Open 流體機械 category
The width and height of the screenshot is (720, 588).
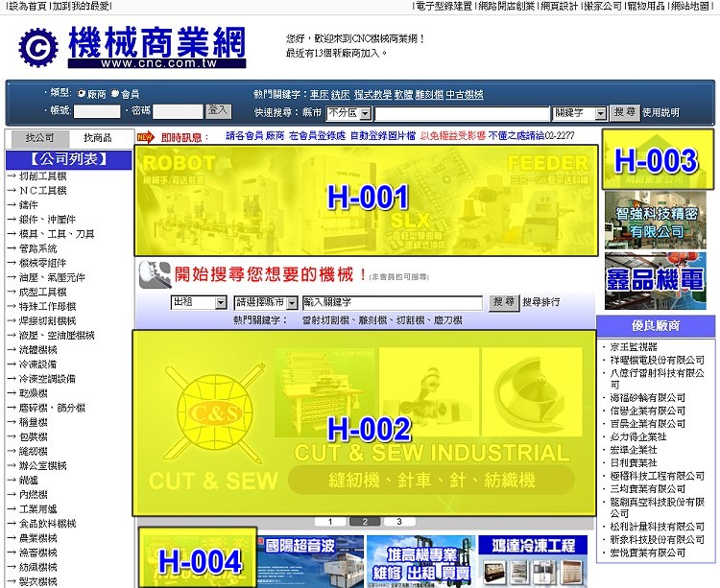tap(37, 350)
